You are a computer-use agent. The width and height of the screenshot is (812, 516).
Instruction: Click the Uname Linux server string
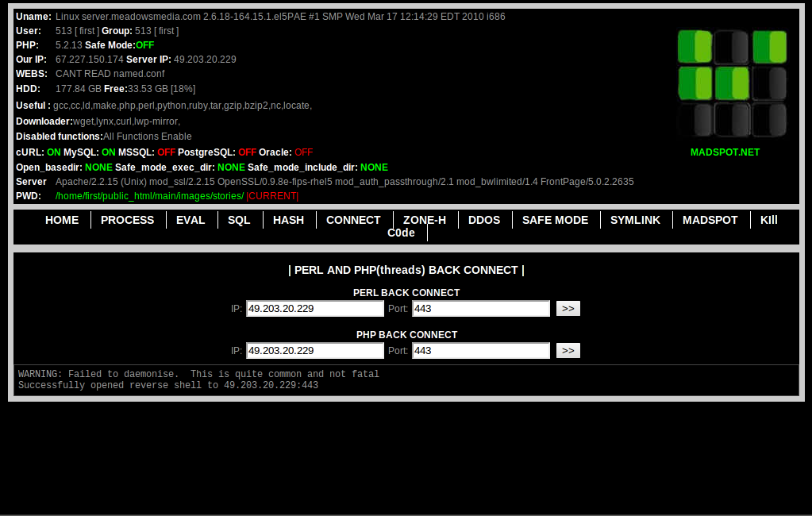point(280,17)
